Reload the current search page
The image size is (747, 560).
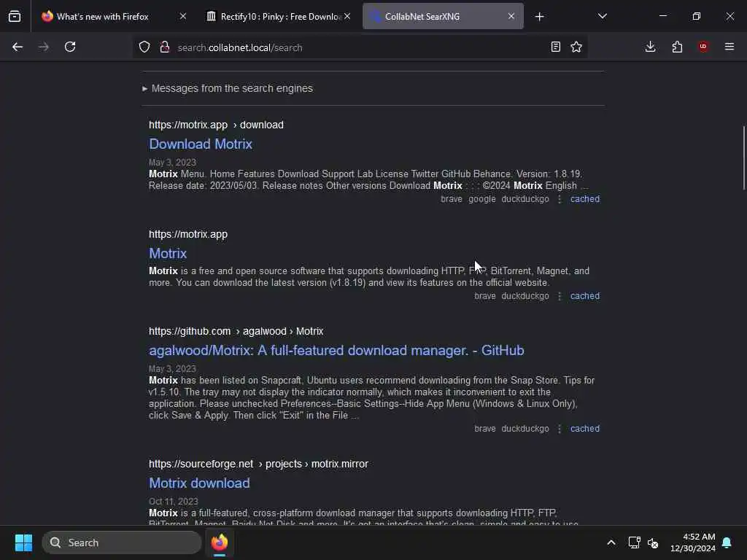(70, 47)
